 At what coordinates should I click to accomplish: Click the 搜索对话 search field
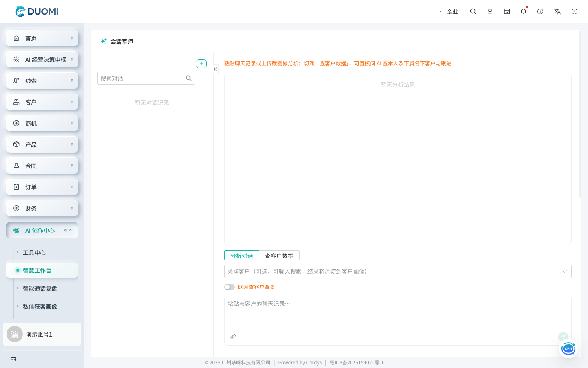coord(146,78)
